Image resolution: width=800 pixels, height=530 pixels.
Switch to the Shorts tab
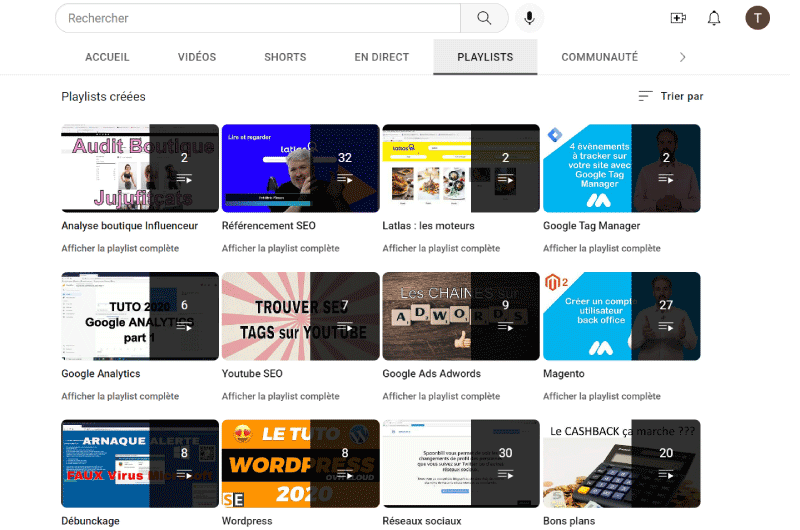285,57
